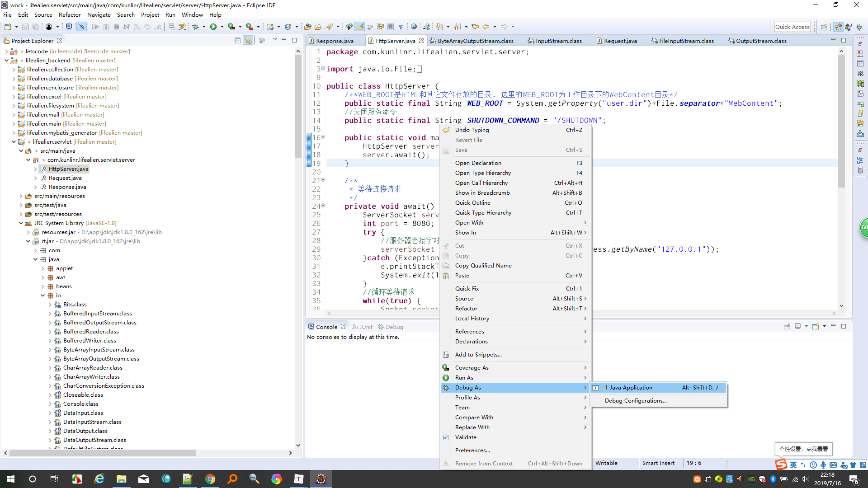Screen dimensions: 868x488
Task: Close the Console view tab
Action: click(x=343, y=327)
